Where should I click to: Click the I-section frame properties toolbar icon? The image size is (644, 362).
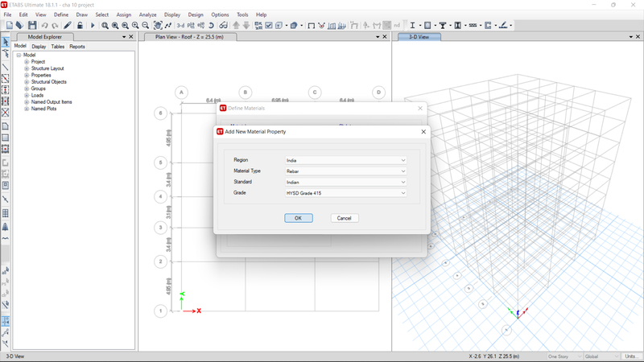[x=412, y=26]
